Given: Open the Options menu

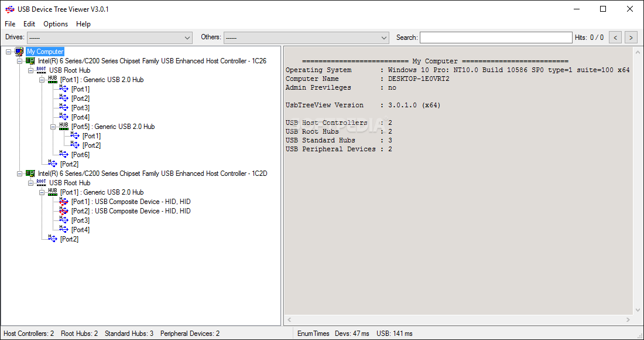Looking at the screenshot, I should click(x=55, y=24).
